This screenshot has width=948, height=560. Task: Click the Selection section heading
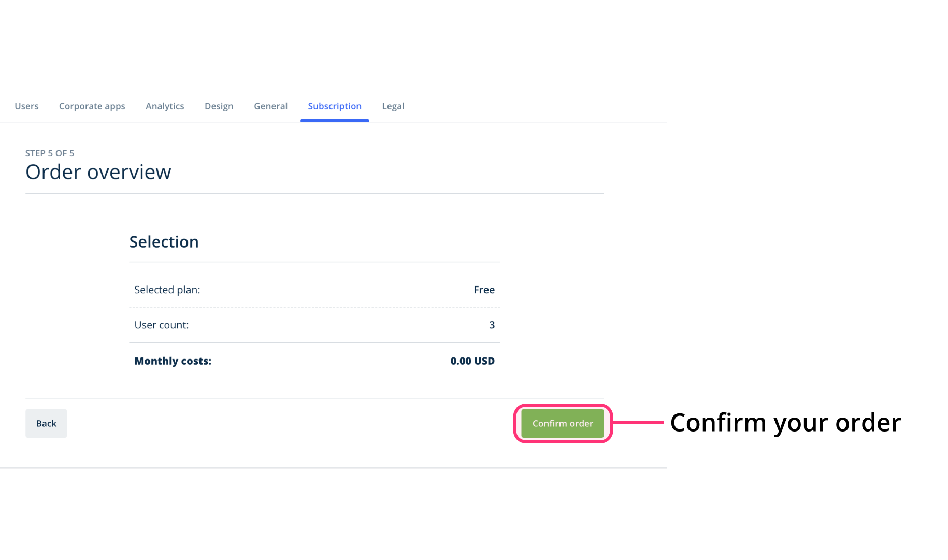pyautogui.click(x=164, y=242)
